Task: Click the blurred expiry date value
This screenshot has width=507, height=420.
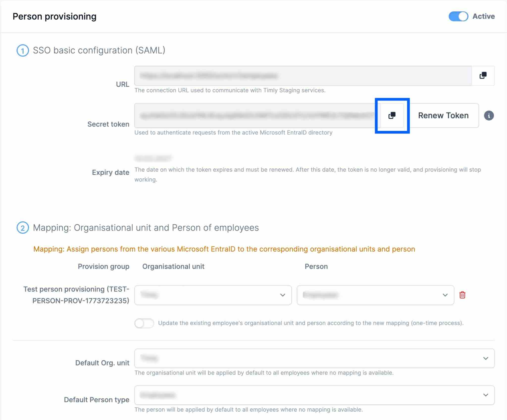Action: coord(153,158)
